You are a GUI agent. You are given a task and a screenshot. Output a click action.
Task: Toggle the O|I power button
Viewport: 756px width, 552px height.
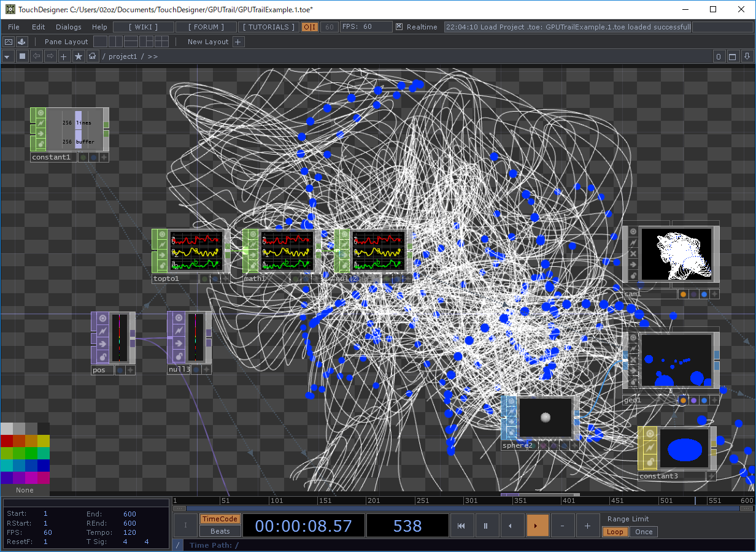coord(310,27)
